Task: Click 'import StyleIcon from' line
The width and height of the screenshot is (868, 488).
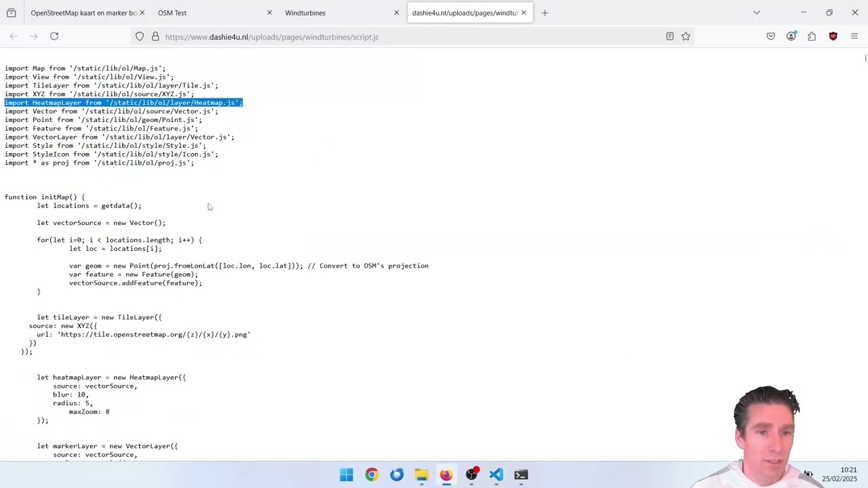Action: click(111, 154)
